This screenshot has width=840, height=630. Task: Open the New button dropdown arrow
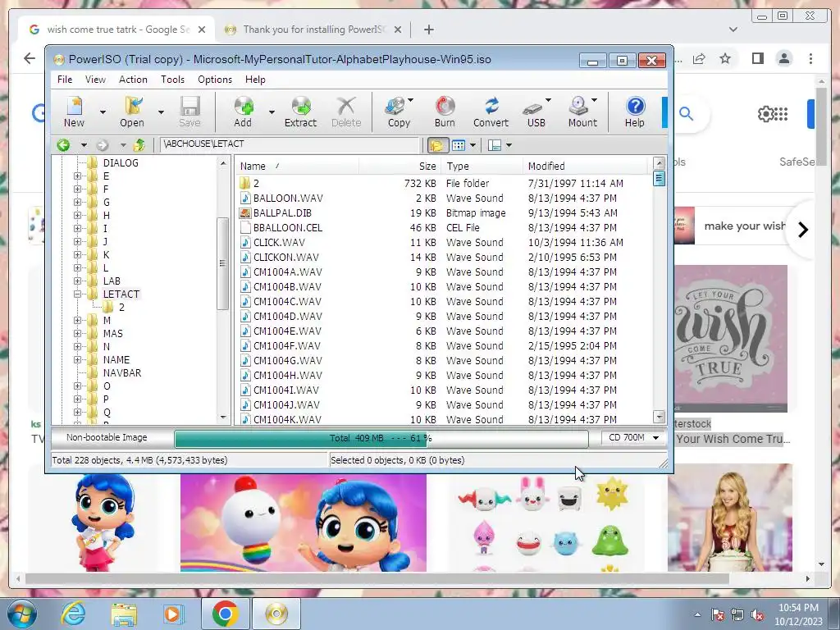pyautogui.click(x=103, y=112)
